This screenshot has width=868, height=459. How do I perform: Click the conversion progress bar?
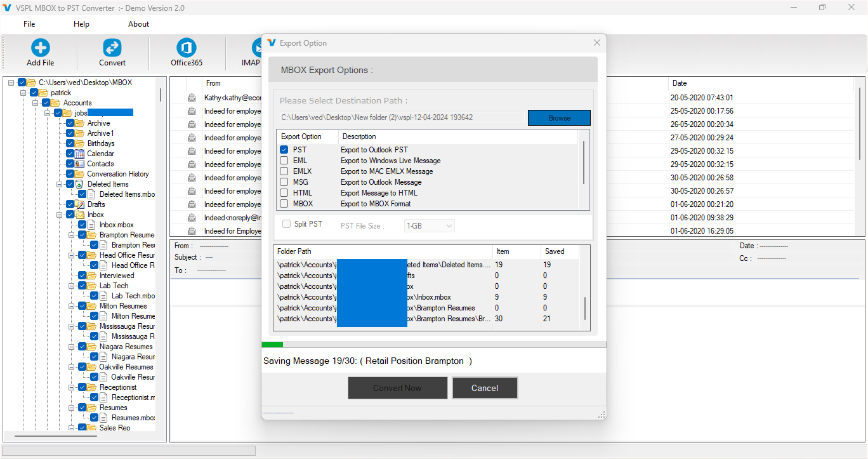pyautogui.click(x=434, y=345)
